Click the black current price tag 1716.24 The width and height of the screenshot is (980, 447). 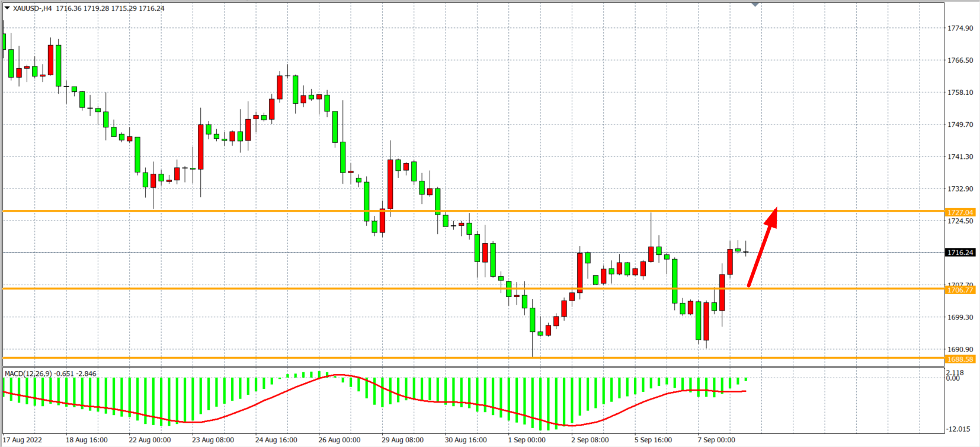960,253
